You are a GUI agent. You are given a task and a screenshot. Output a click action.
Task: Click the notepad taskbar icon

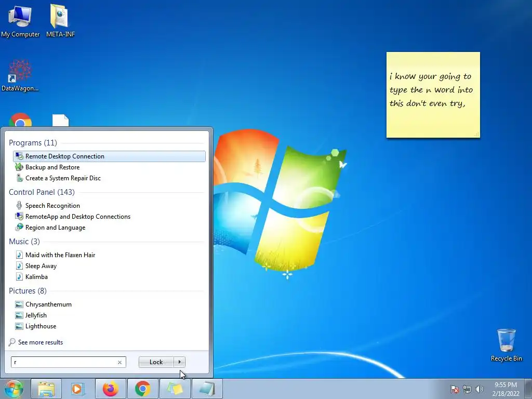tap(207, 389)
